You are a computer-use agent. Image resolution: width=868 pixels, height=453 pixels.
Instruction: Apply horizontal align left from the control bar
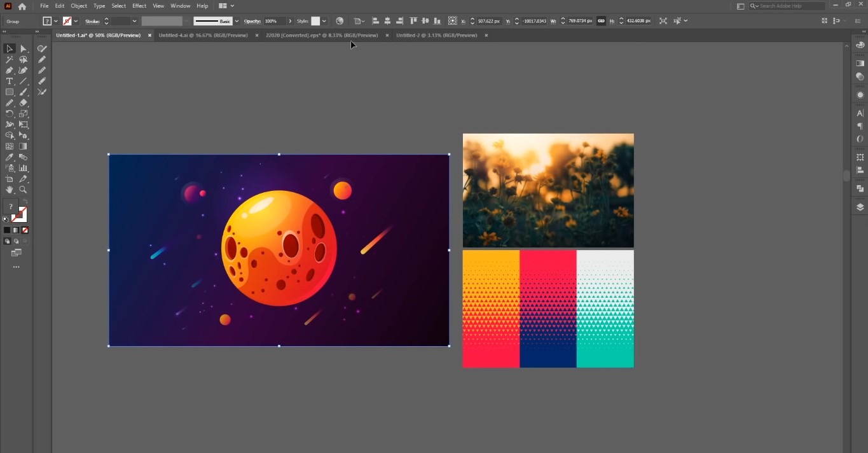click(x=376, y=21)
